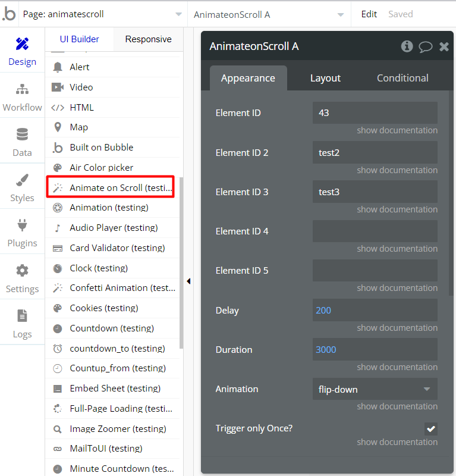Toggle the Trigger only Once checkbox
This screenshot has height=476, width=456.
pyautogui.click(x=431, y=429)
